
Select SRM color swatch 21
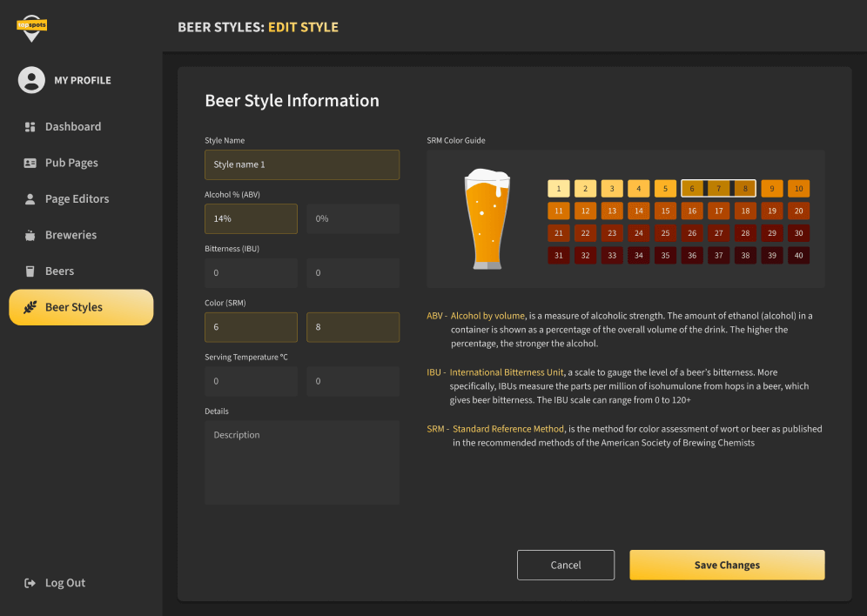559,233
